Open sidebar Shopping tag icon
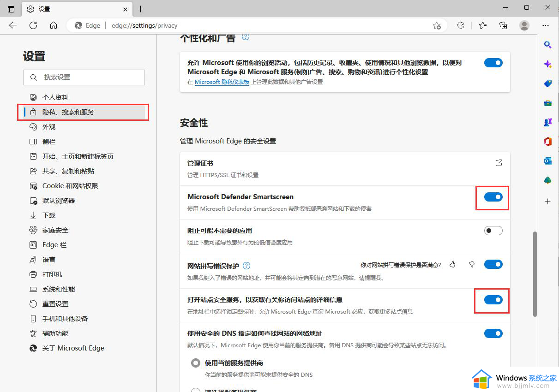Viewport: 559px width, 392px height. [x=547, y=83]
